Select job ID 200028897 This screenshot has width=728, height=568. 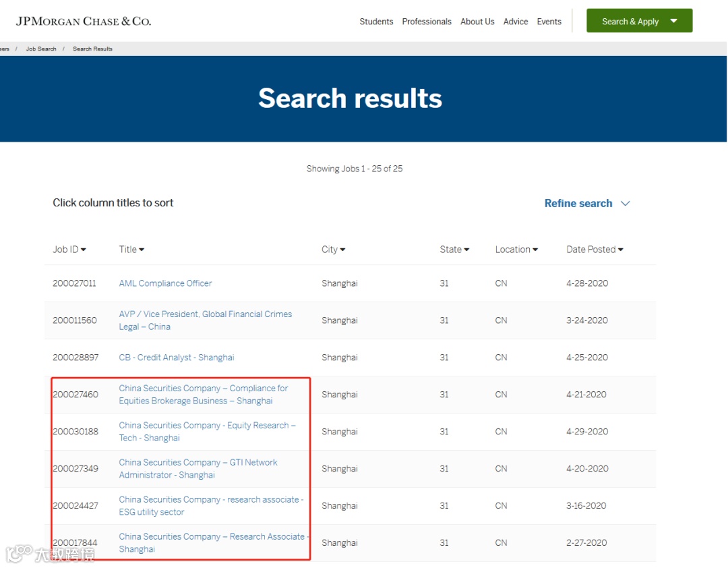pyautogui.click(x=75, y=358)
